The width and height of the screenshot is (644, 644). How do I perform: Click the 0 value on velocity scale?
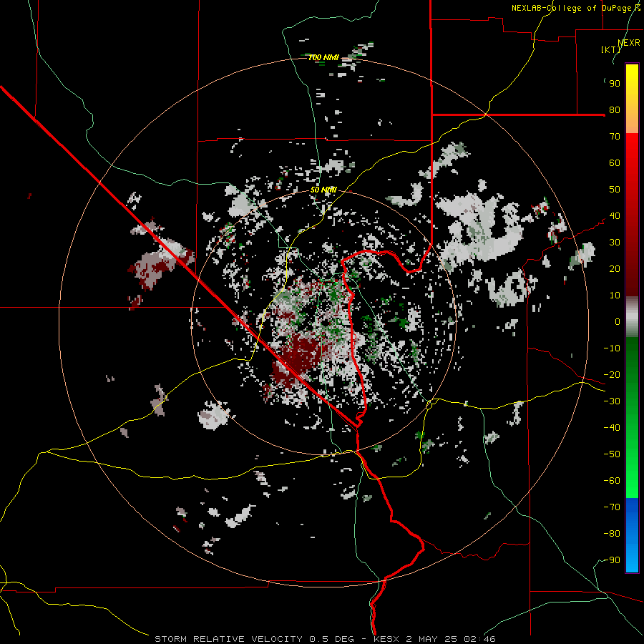click(618, 322)
